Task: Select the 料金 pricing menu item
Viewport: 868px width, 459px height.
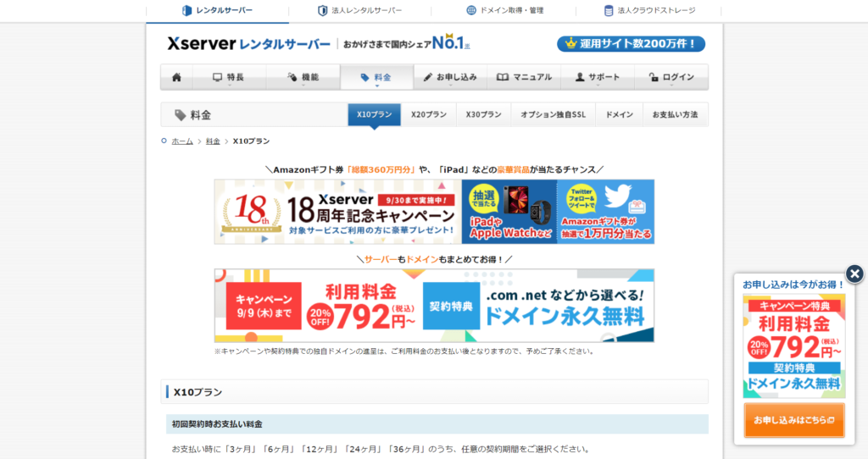Action: click(x=377, y=77)
